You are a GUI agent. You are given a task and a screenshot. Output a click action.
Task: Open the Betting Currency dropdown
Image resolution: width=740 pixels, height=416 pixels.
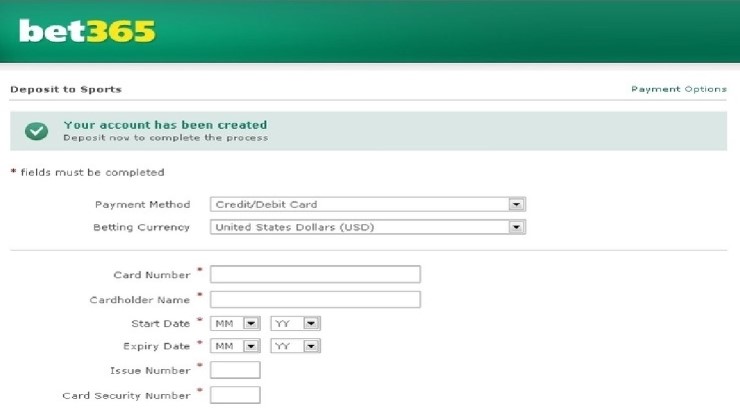coord(368,227)
